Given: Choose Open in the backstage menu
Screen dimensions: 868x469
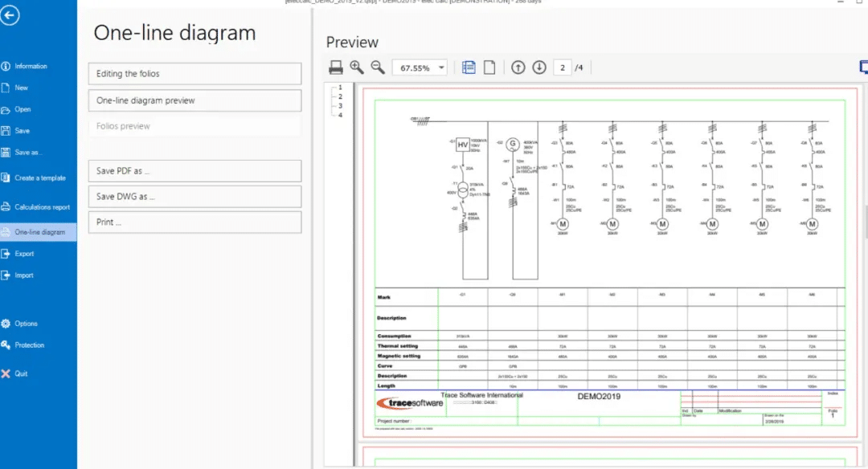Looking at the screenshot, I should click(x=23, y=109).
